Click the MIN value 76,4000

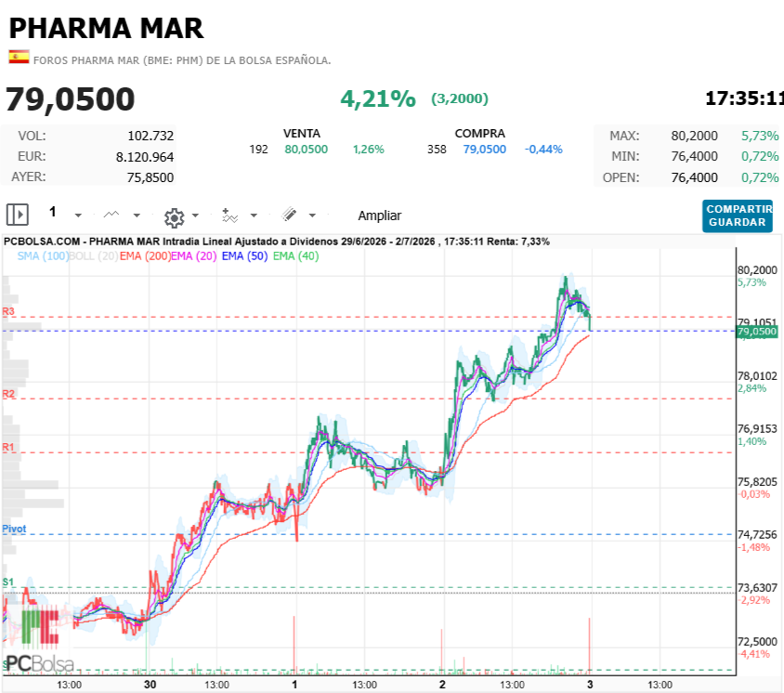[694, 156]
